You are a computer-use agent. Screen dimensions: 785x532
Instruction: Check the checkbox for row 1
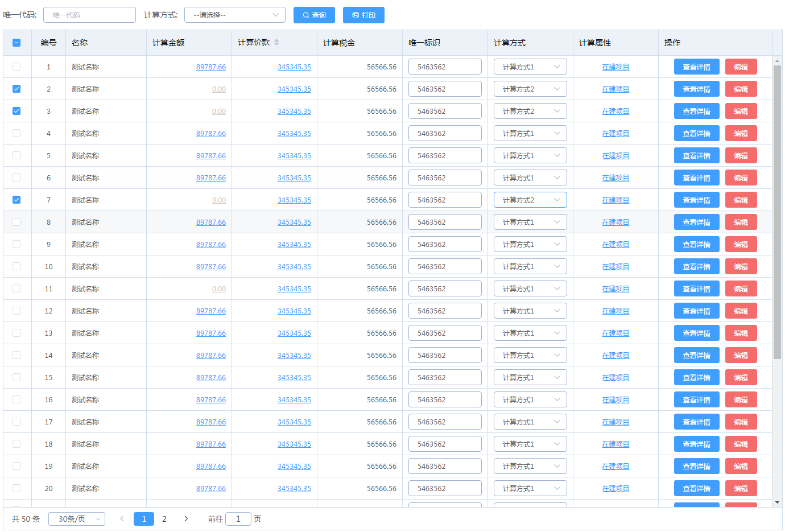16,67
